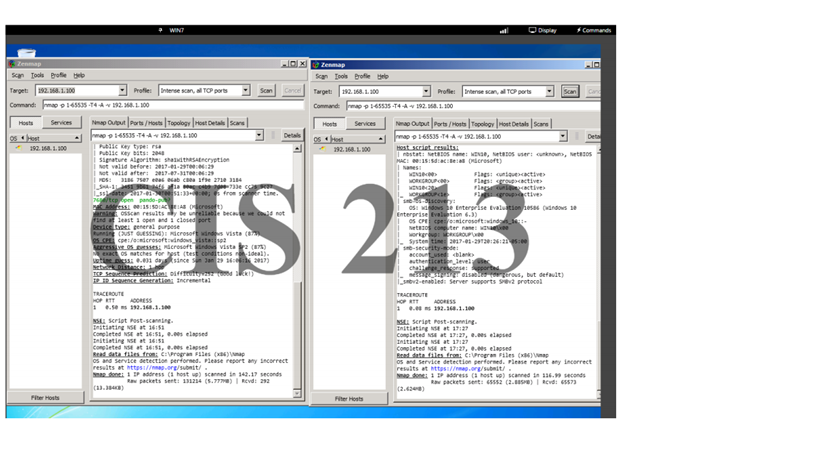Click Target field in left Zenmap window
819x460 pixels.
coord(77,90)
